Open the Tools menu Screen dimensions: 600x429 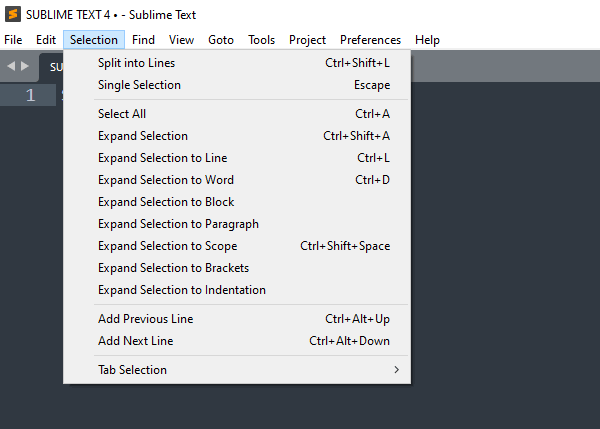[261, 40]
